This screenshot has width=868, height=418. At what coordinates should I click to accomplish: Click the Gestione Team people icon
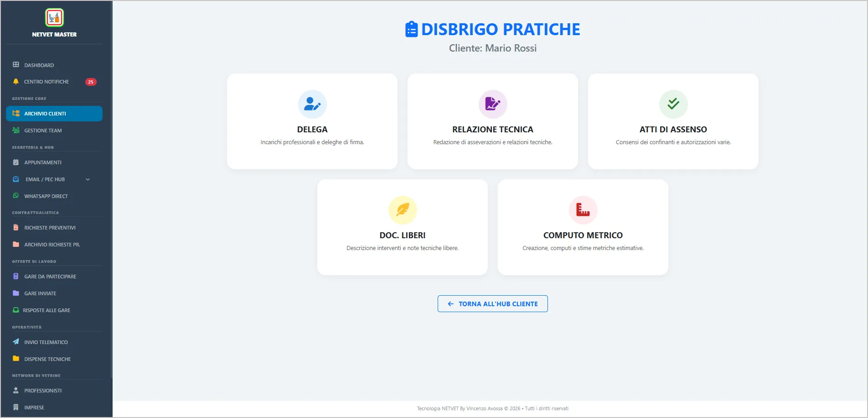pyautogui.click(x=16, y=131)
